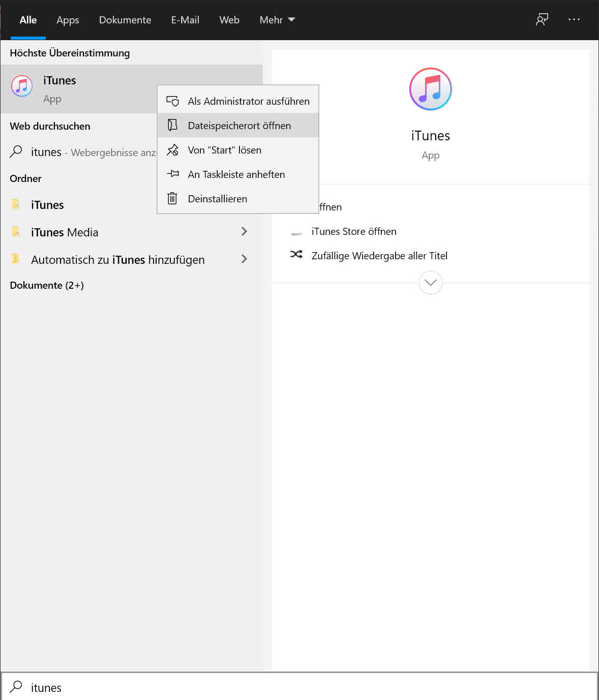Choose Dateispeicherort öffnen

pyautogui.click(x=238, y=126)
